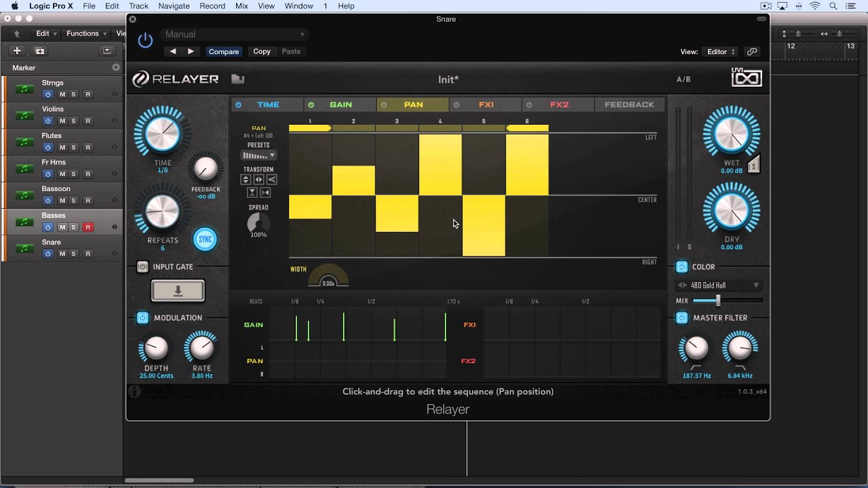868x488 pixels.
Task: Open the track header options dropdown arrow
Action: (106, 51)
